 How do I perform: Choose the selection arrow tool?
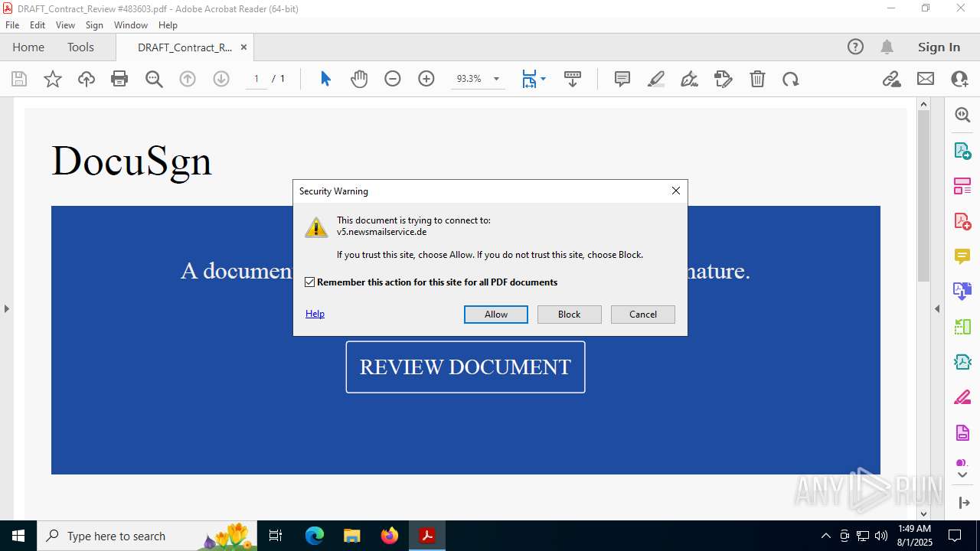(325, 79)
